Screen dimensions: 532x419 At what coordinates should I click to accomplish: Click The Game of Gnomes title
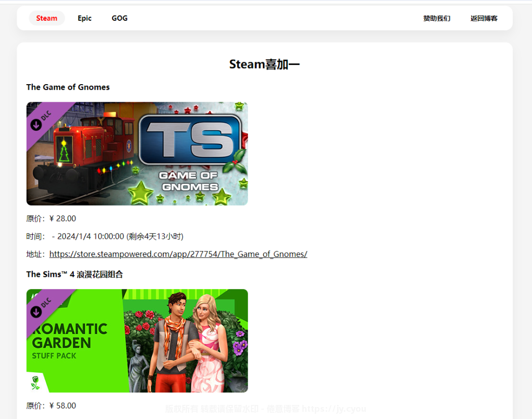[x=68, y=87]
